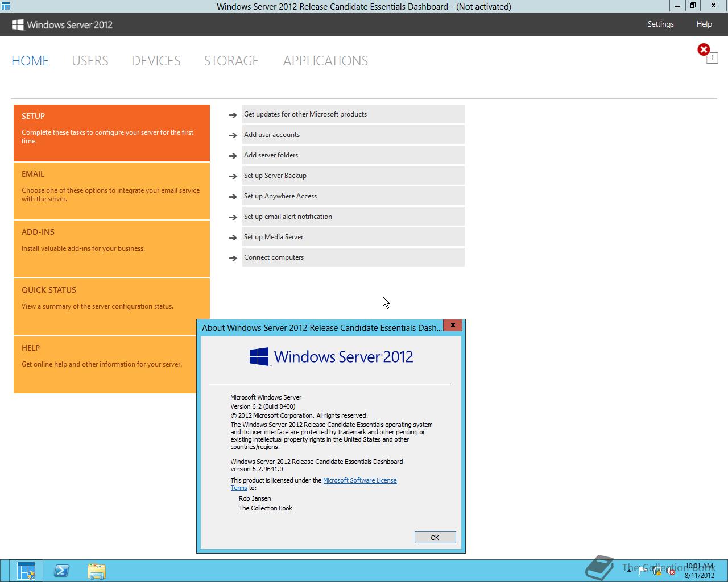The image size is (728, 582).
Task: Click arrow beside Add user accounts
Action: click(233, 135)
